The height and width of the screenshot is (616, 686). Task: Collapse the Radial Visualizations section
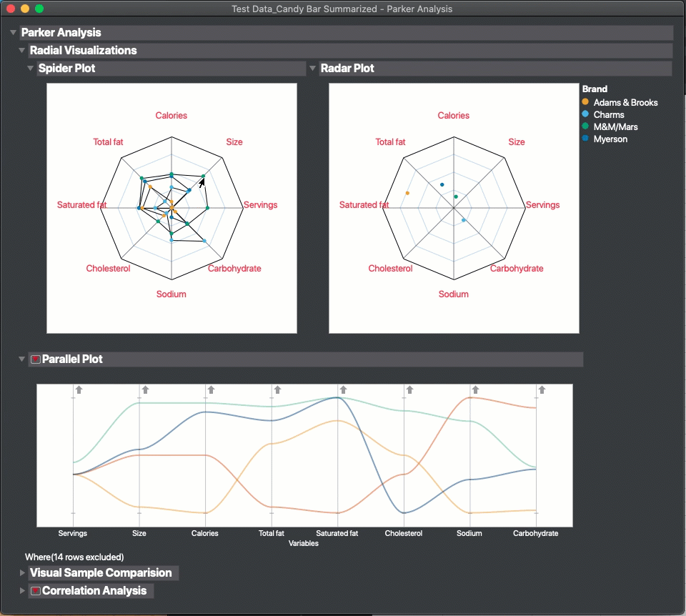click(21, 50)
